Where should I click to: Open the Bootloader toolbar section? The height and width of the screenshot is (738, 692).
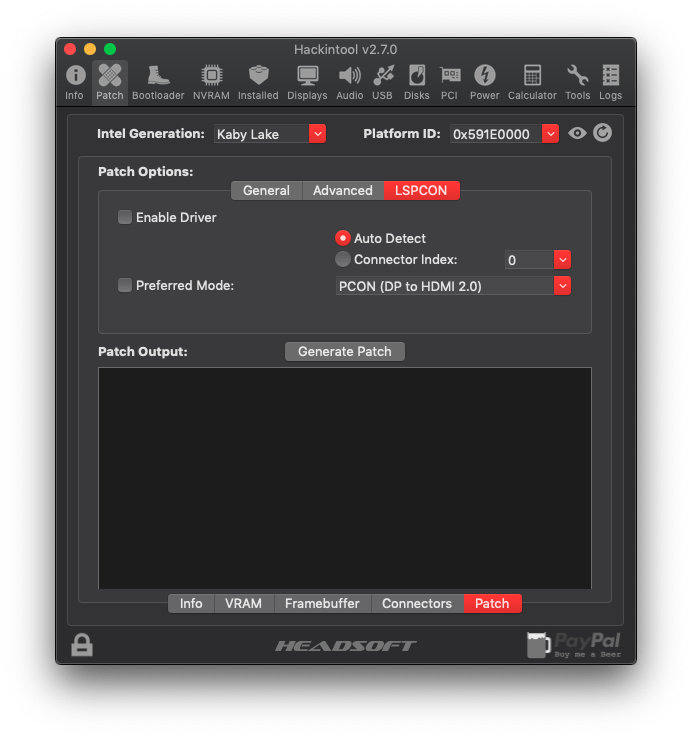pos(158,83)
